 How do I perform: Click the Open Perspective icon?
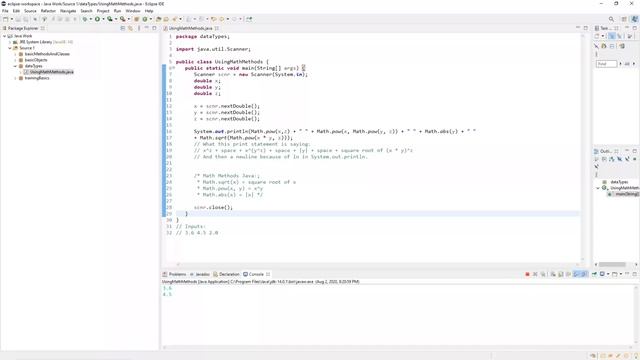(624, 19)
